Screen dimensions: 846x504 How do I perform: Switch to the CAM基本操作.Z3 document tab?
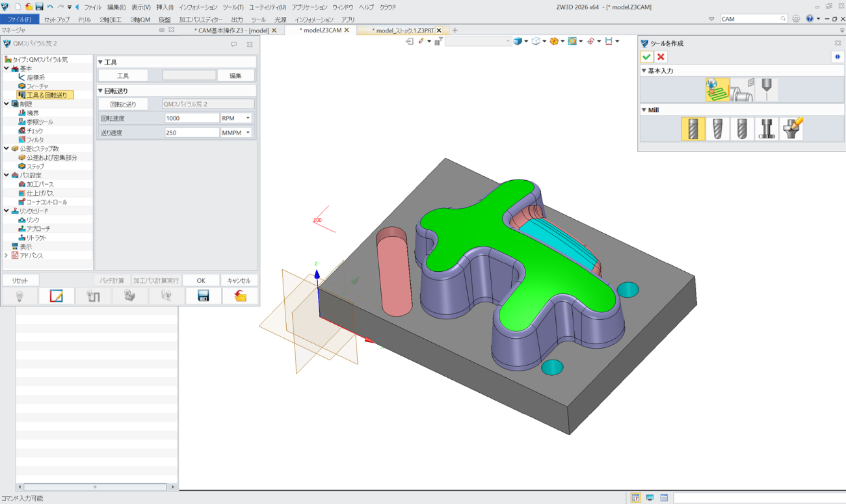[x=231, y=31]
